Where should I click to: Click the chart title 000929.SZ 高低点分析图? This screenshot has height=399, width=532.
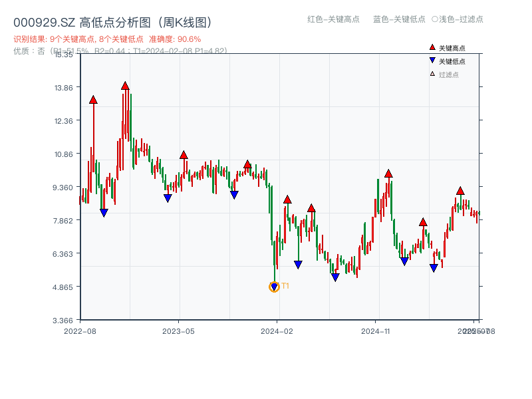pos(110,21)
